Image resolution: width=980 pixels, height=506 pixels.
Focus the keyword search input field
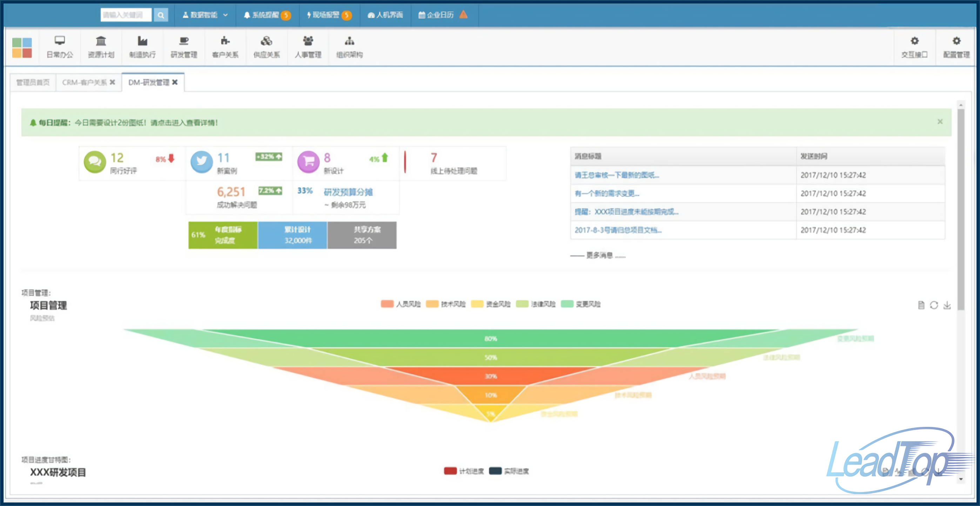(x=126, y=15)
